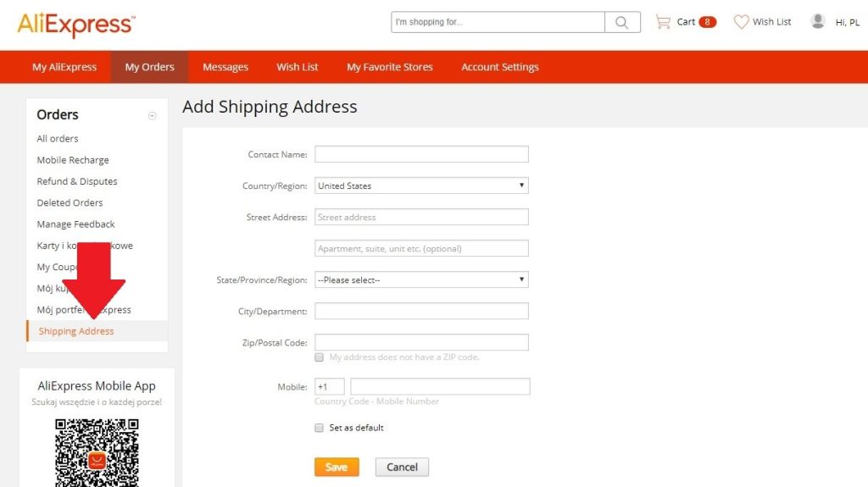Click the search magnifier button
This screenshot has width=868, height=487.
click(x=622, y=22)
